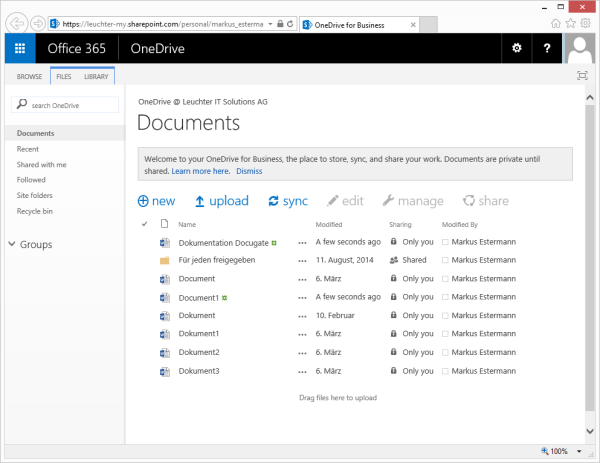Click the sync button
Image resolution: width=600 pixels, height=463 pixels.
tap(288, 201)
